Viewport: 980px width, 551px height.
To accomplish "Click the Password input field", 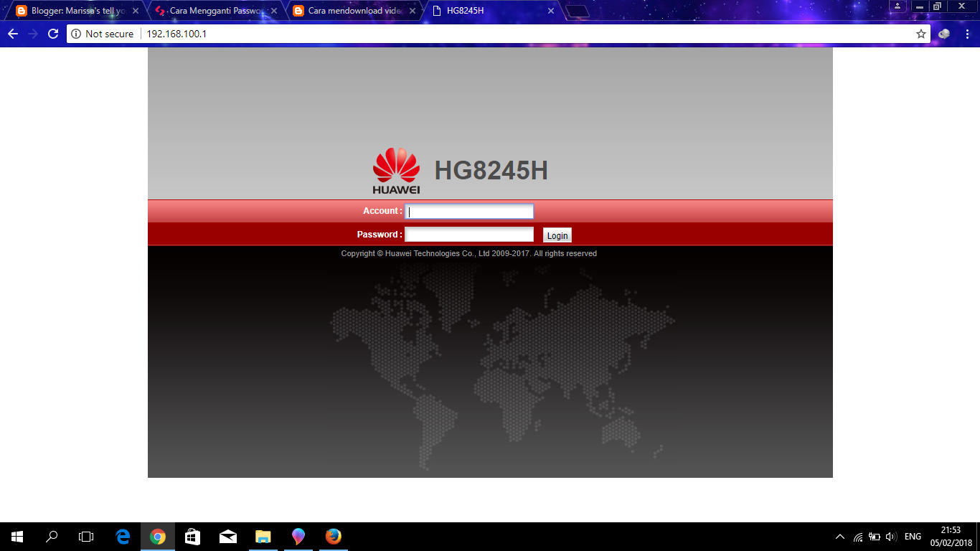I will coord(469,235).
